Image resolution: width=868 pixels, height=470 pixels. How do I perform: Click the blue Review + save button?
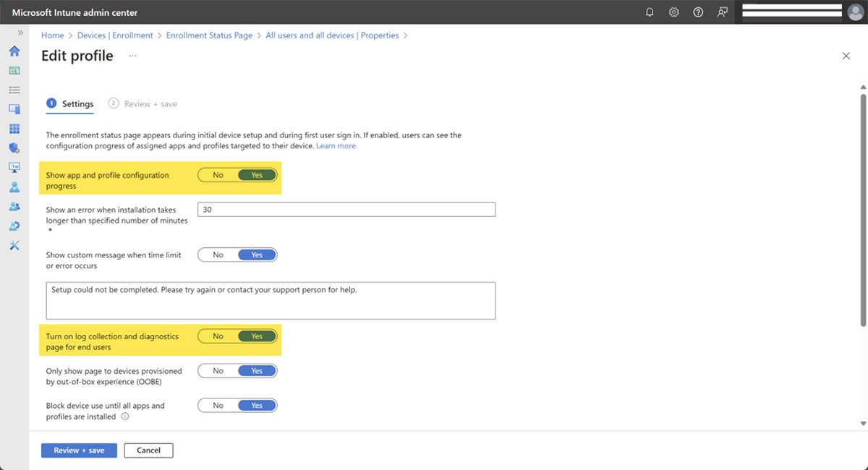(79, 450)
